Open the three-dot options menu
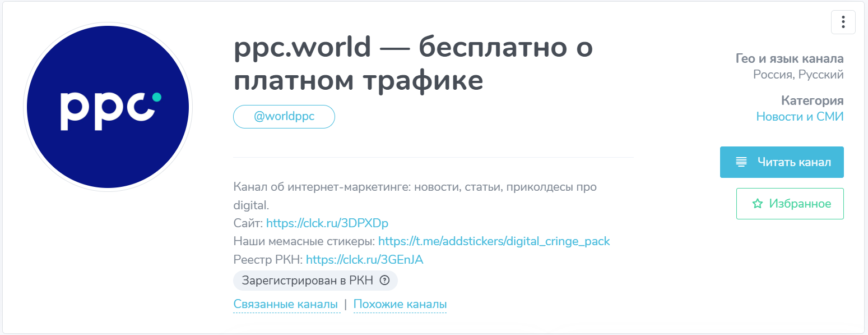This screenshot has height=335, width=868. (843, 22)
